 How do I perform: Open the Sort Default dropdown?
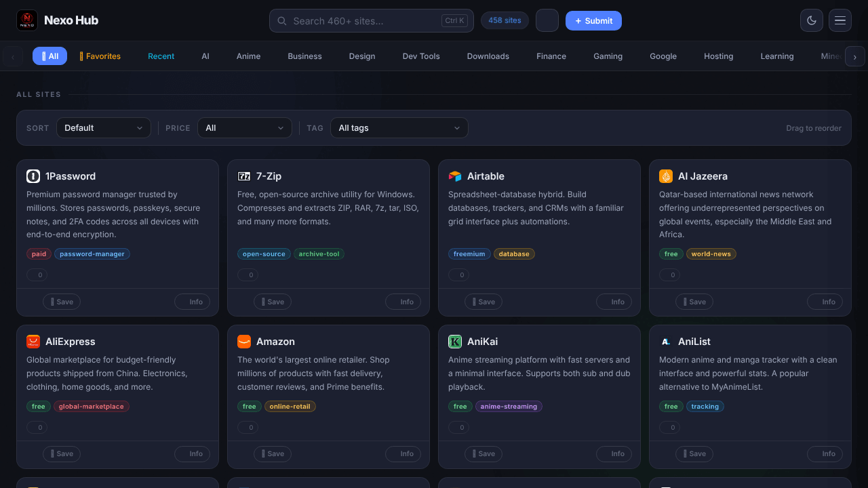tap(104, 128)
